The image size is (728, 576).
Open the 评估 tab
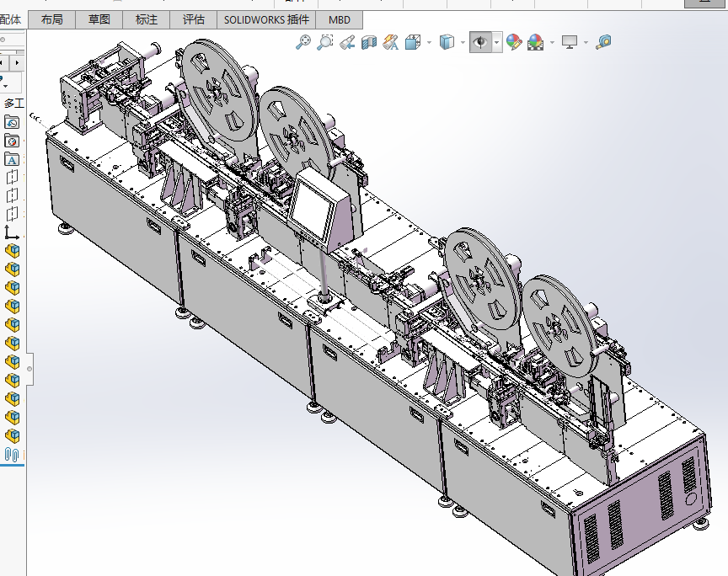[x=194, y=20]
